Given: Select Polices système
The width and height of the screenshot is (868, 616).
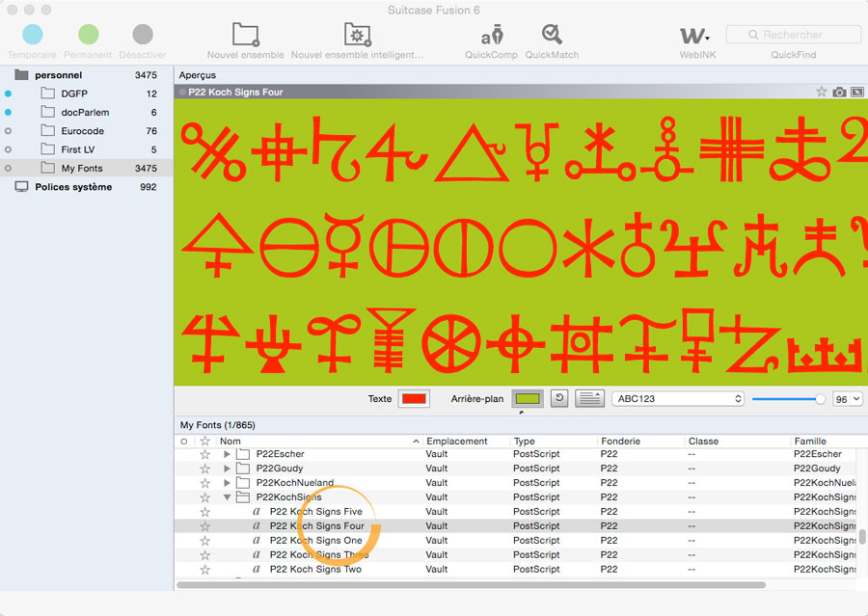Looking at the screenshot, I should [x=87, y=187].
